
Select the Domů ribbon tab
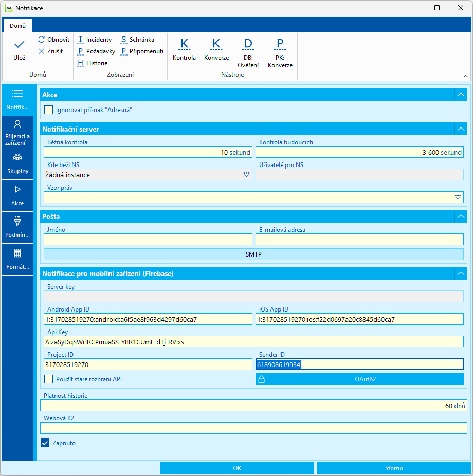[17, 26]
